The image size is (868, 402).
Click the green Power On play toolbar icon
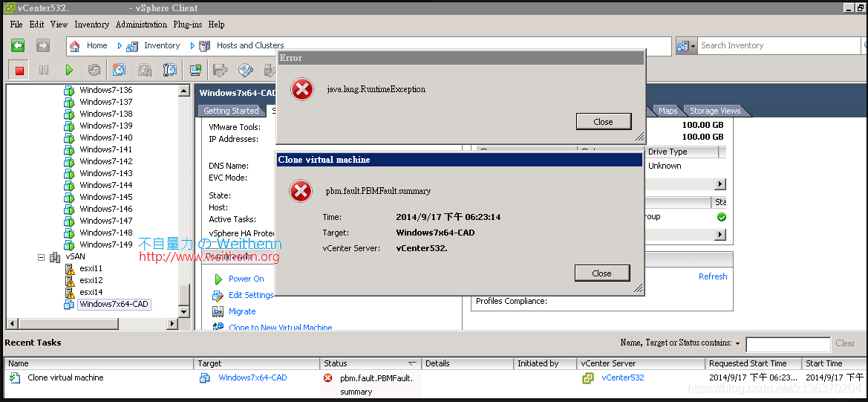point(69,71)
